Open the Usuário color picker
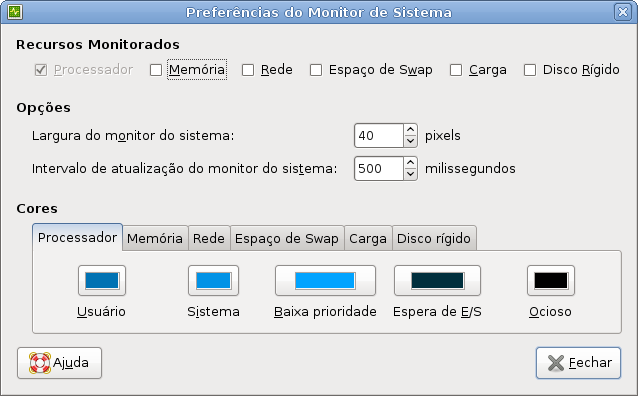The width and height of the screenshot is (638, 396). [x=102, y=280]
